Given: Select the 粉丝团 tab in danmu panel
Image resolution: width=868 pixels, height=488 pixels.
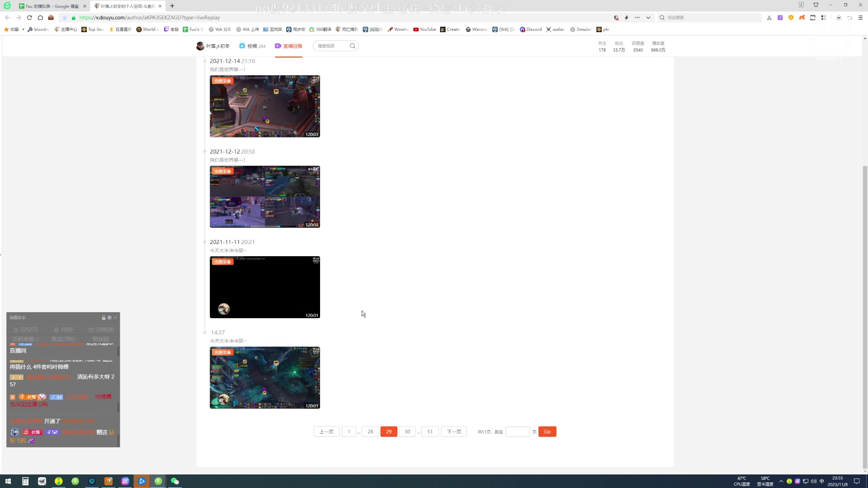Looking at the screenshot, I should 101,339.
